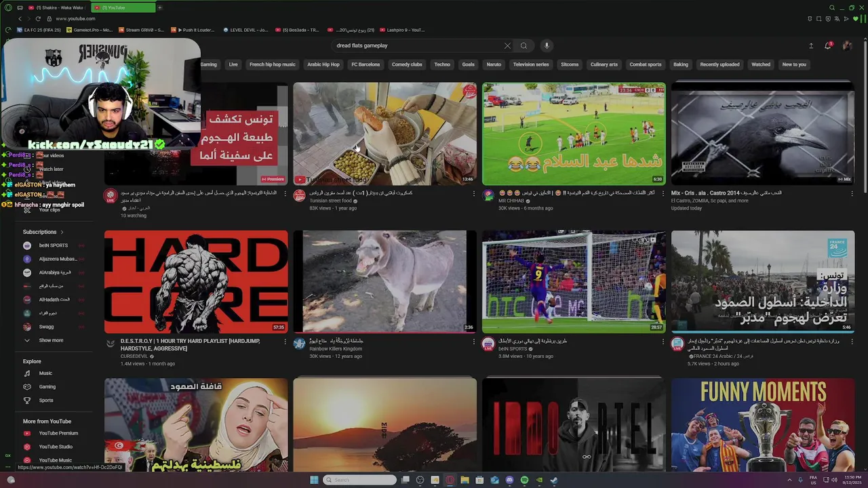This screenshot has width=868, height=488.
Task: Switch to the Shakira - Waka Waka tab
Action: point(58,7)
